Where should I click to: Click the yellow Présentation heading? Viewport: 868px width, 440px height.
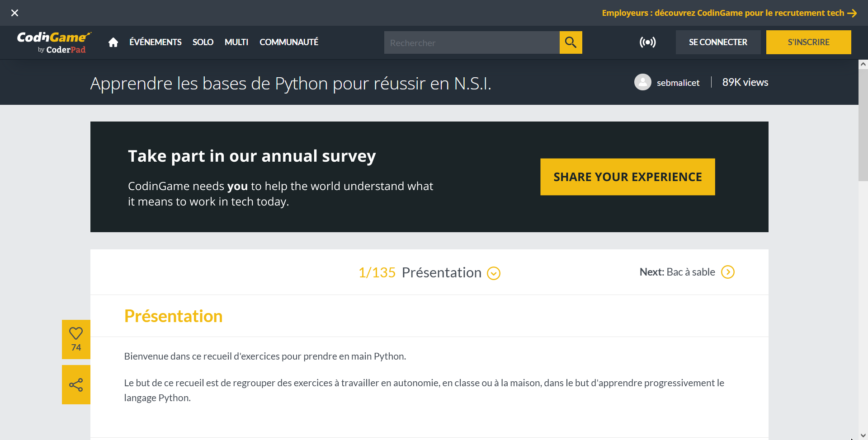(x=173, y=316)
